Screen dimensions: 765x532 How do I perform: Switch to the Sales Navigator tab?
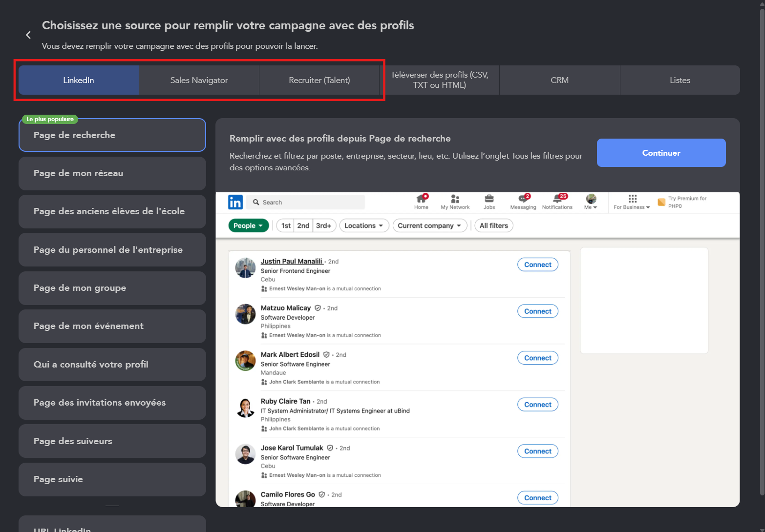click(x=199, y=80)
